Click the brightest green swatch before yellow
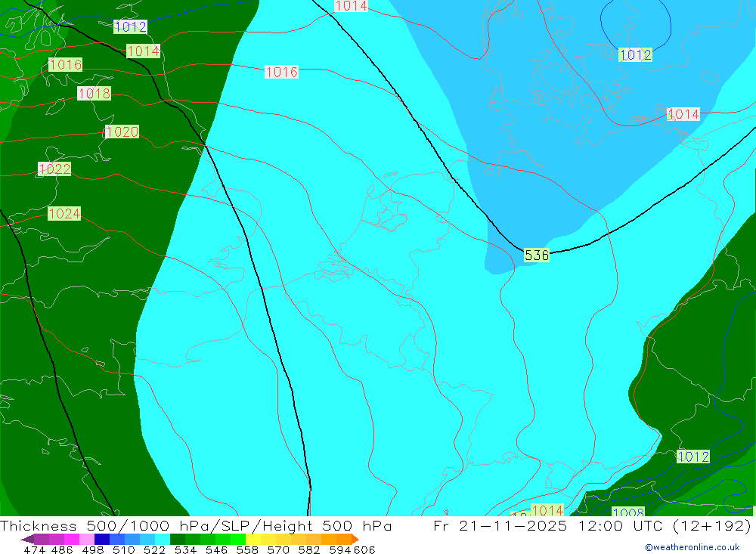Viewport: 756px width, 554px height. 238,539
